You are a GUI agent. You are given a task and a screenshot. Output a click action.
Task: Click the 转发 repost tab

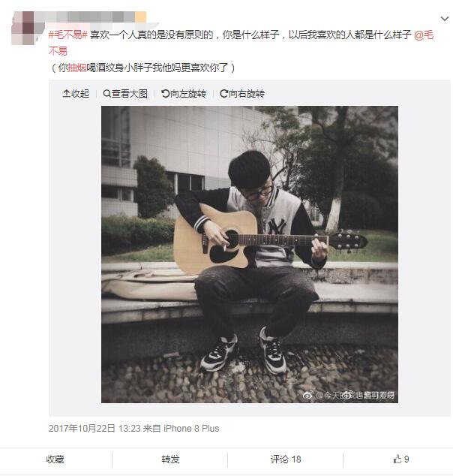(170, 459)
